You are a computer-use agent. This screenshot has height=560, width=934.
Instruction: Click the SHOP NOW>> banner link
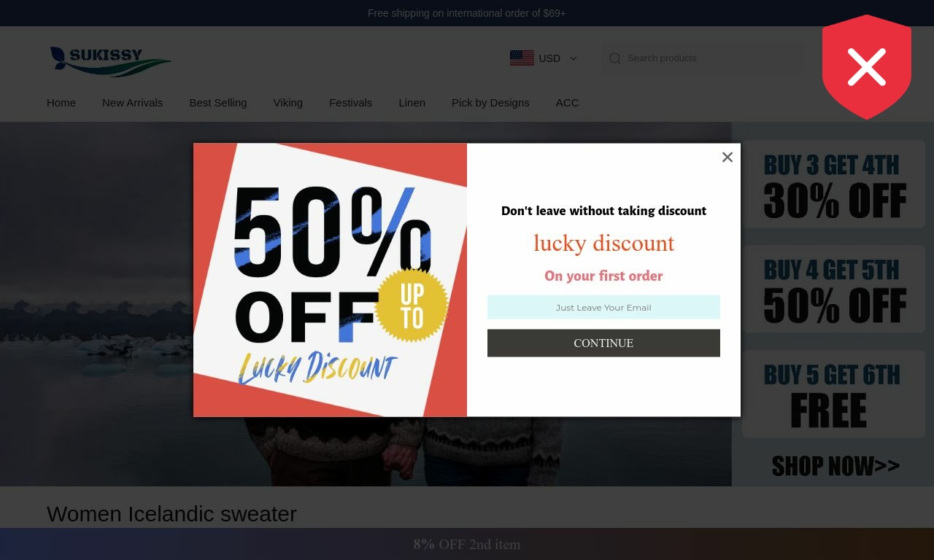tap(835, 466)
